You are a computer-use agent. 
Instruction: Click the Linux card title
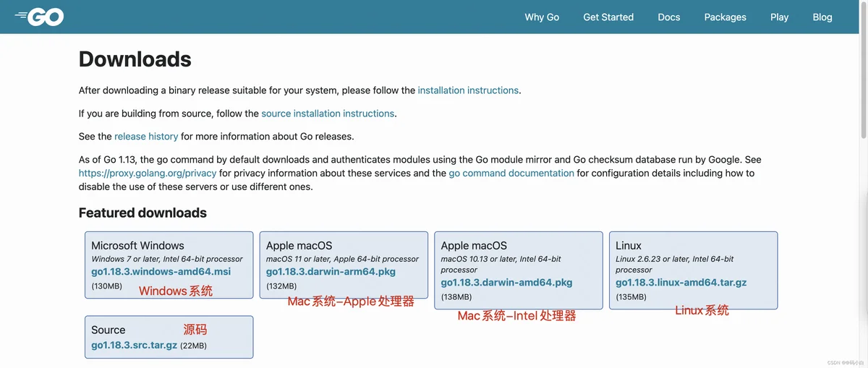(x=629, y=246)
